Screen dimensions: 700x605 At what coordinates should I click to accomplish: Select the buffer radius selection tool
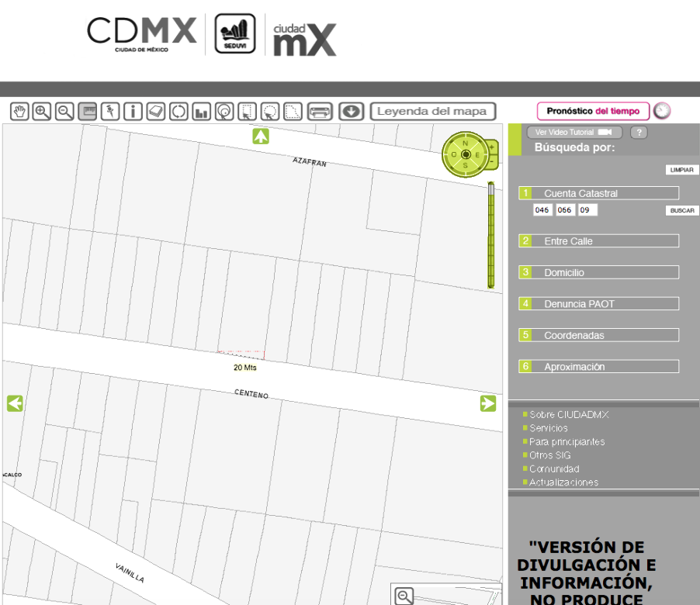point(224,112)
